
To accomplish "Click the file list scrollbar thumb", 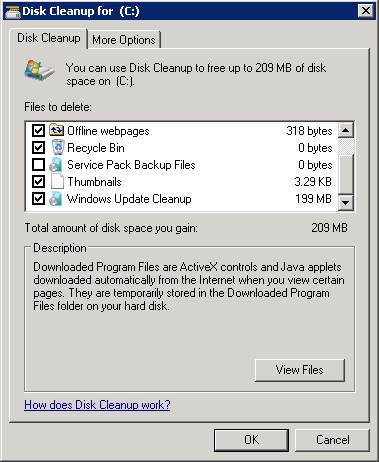I will tap(346, 173).
